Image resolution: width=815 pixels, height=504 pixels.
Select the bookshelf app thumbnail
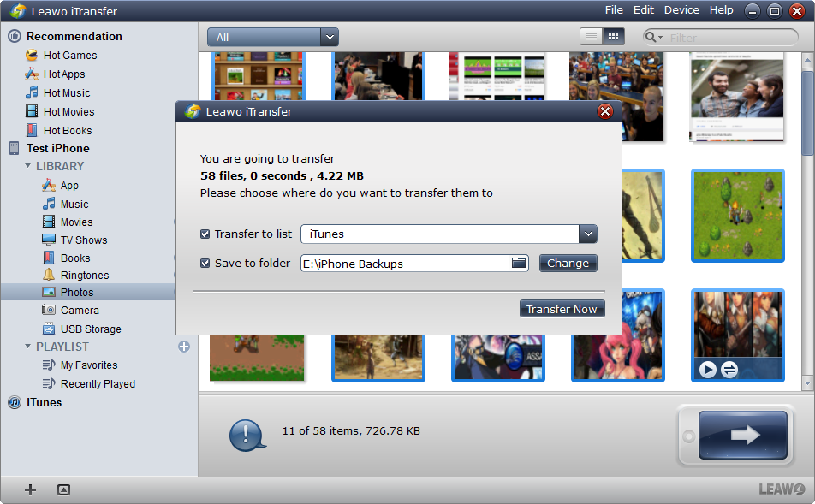259,76
